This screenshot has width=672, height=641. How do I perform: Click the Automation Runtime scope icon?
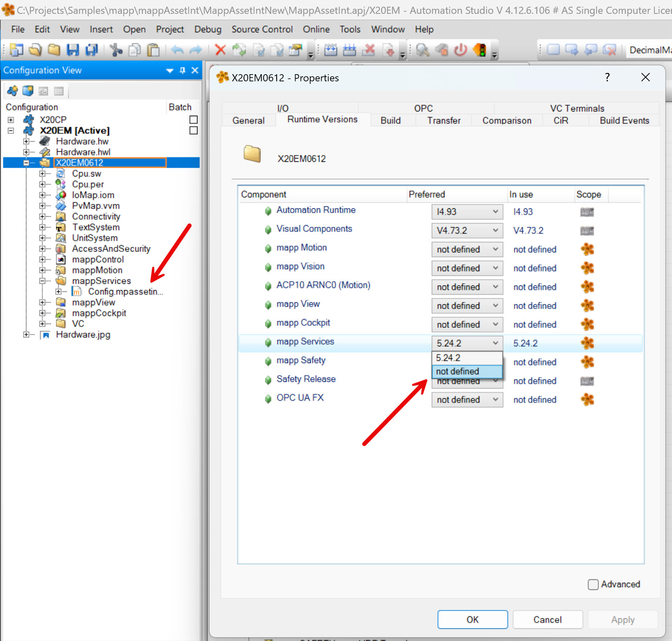click(x=587, y=212)
